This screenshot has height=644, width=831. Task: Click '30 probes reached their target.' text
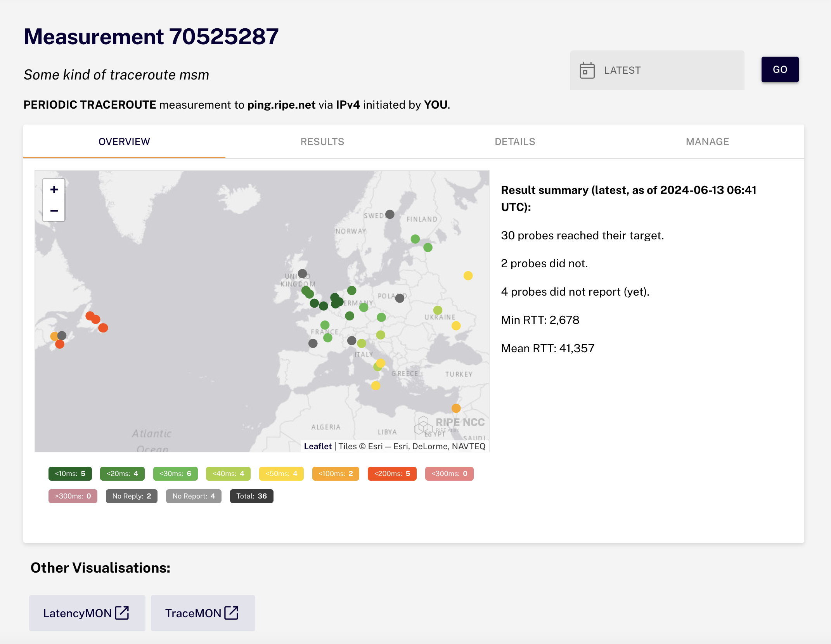[x=583, y=235]
